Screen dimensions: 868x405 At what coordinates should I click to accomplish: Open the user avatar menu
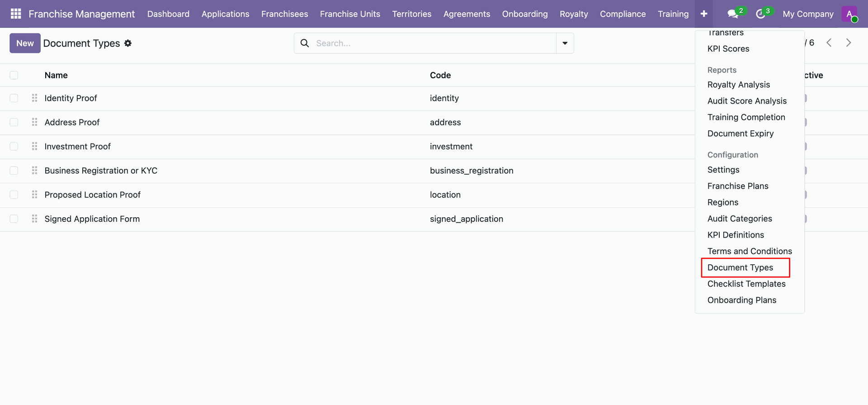849,14
